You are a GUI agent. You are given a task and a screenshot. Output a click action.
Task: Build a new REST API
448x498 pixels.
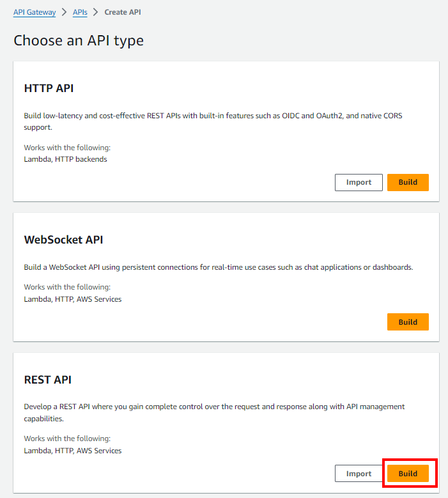[408, 474]
